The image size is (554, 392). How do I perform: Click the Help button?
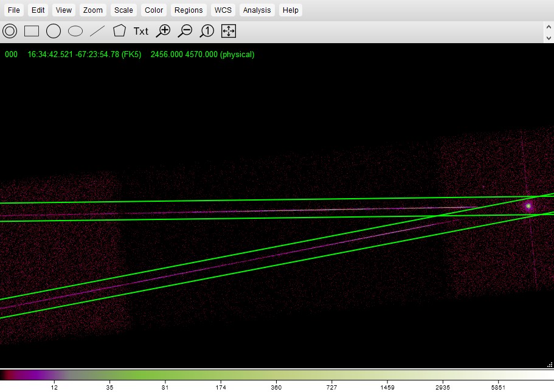point(291,10)
